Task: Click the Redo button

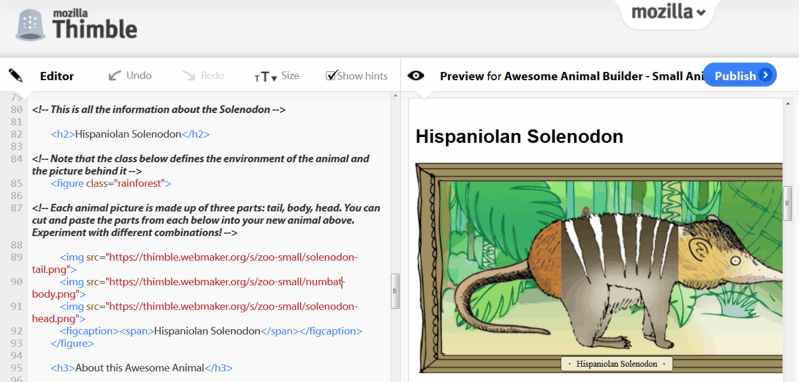Action: 203,75
